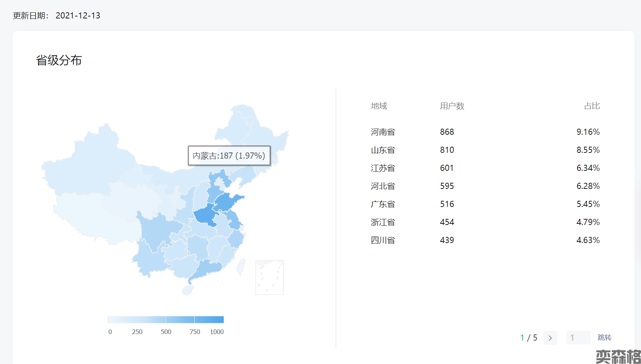Toggle the 250-500 legend range segment
The height and width of the screenshot is (364, 641).
(x=151, y=319)
